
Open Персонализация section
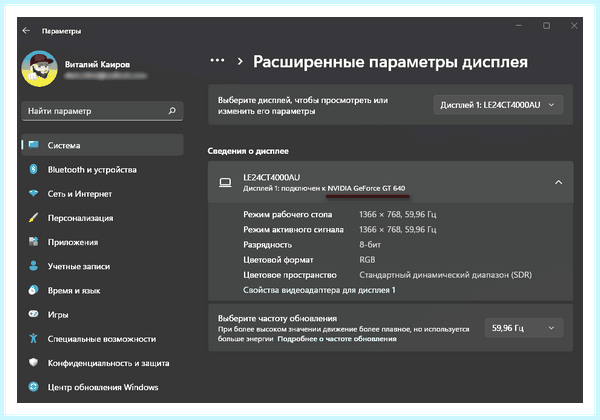[x=80, y=218]
